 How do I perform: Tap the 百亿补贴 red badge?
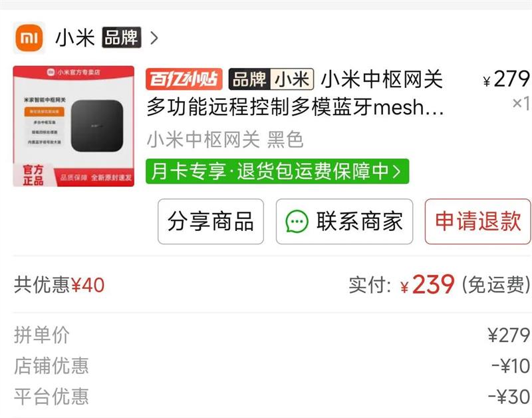click(184, 79)
